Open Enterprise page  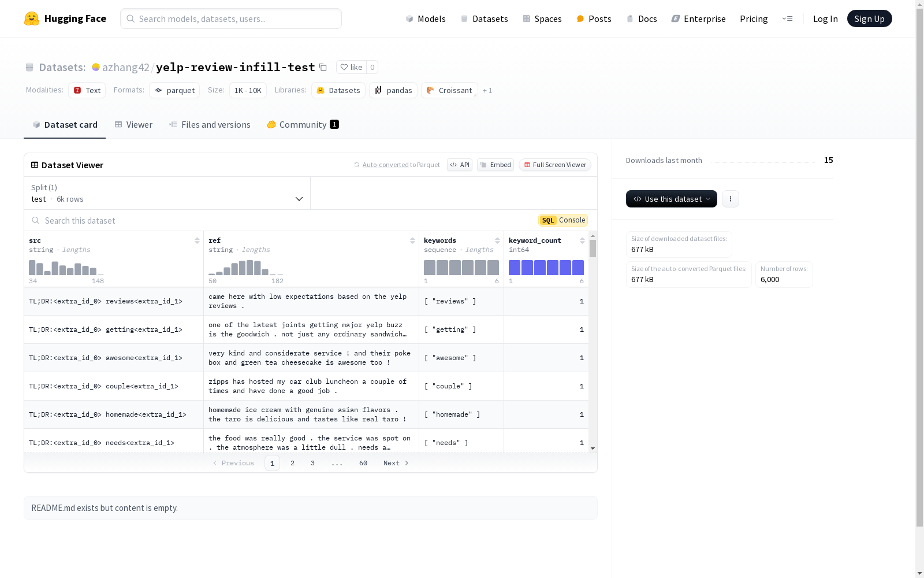[698, 18]
